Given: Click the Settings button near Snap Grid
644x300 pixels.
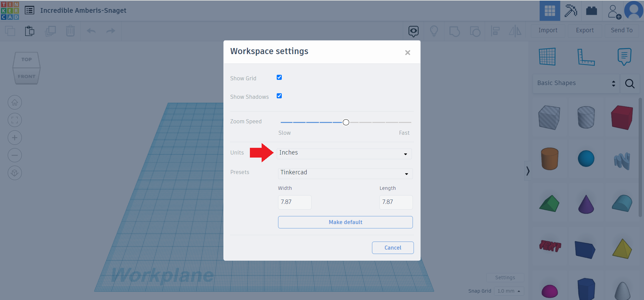Looking at the screenshot, I should [505, 277].
